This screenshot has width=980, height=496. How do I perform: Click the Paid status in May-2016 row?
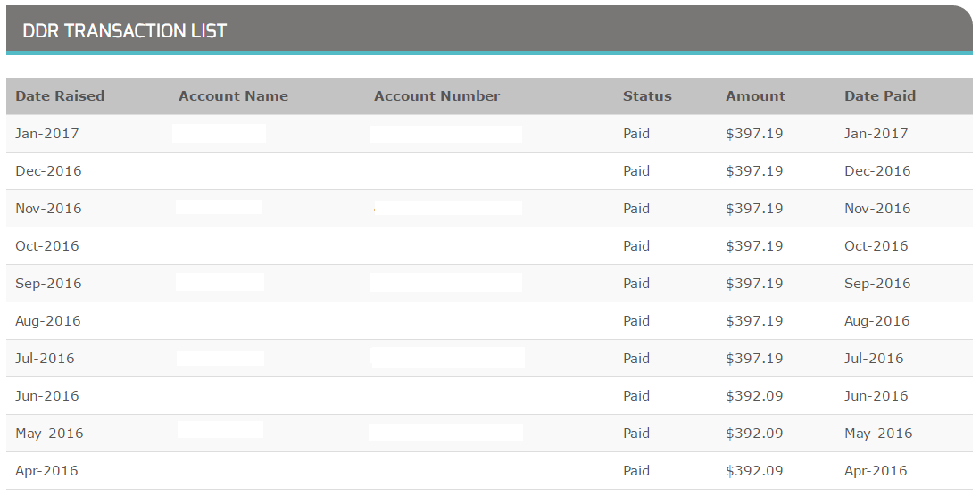pyautogui.click(x=636, y=434)
